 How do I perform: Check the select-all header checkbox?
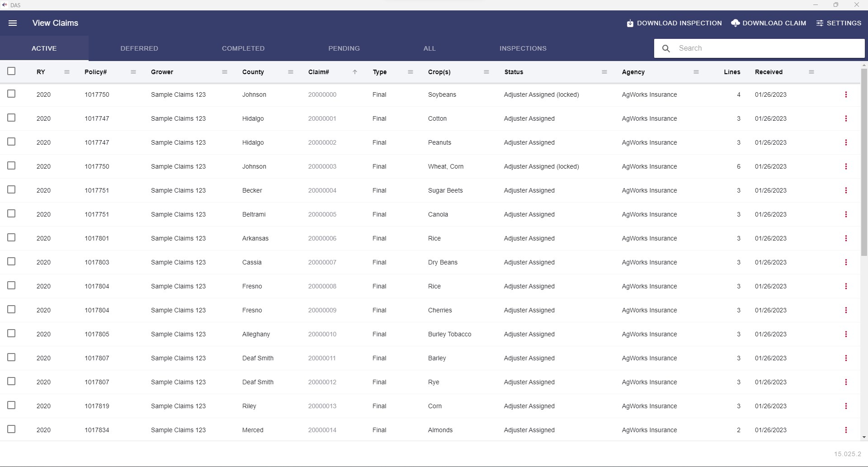[x=11, y=71]
